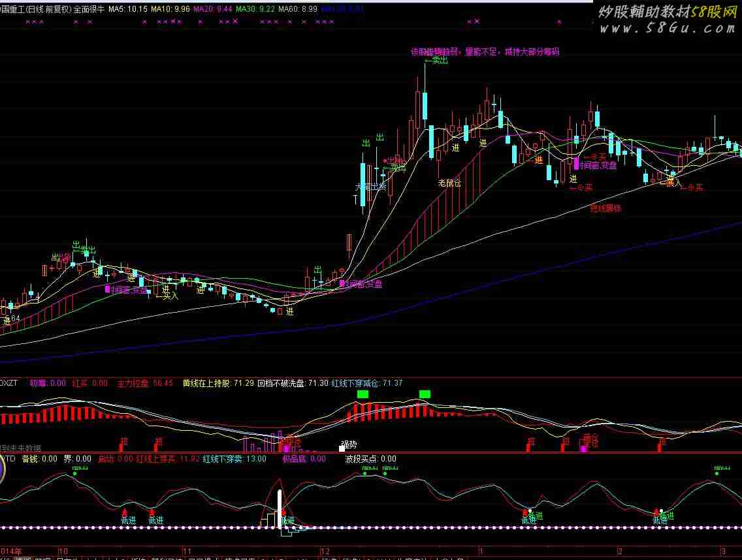Select the 主力控盘 56.45 readout
This screenshot has height=560, width=742.
tap(145, 383)
